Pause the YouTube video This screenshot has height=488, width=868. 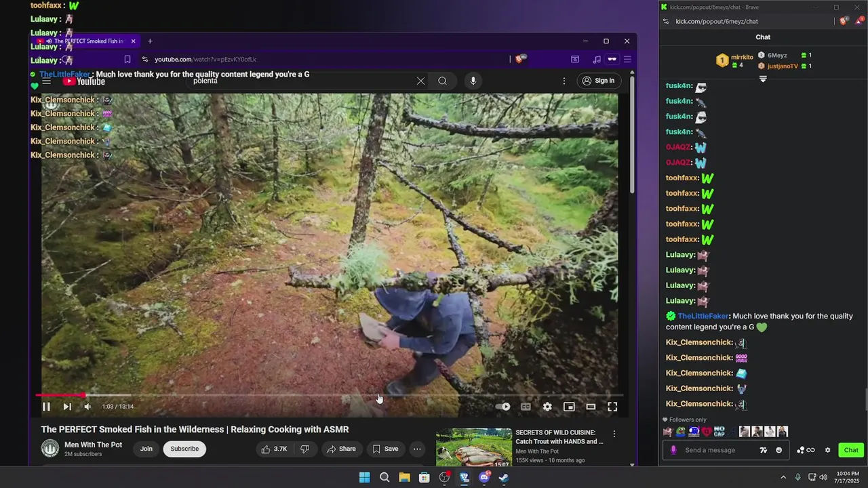pyautogui.click(x=46, y=407)
